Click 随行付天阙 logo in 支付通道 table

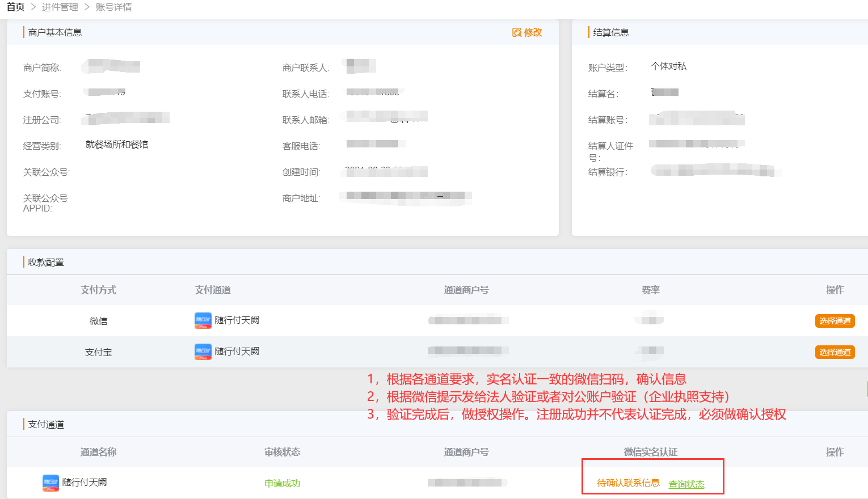[x=50, y=483]
